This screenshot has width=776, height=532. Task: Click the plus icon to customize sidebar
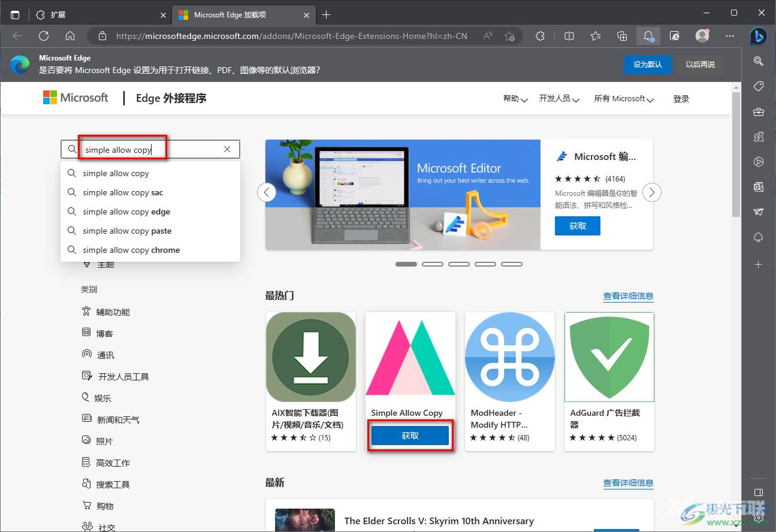coord(758,264)
